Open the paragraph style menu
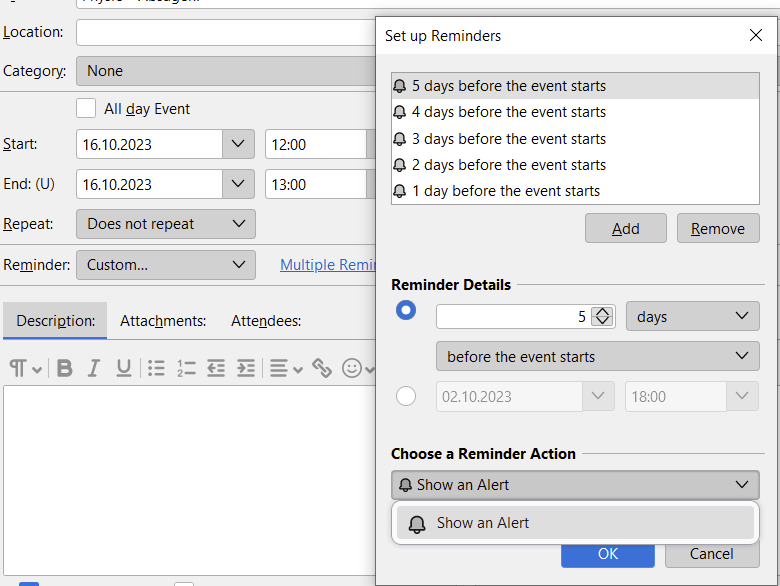 [x=25, y=368]
